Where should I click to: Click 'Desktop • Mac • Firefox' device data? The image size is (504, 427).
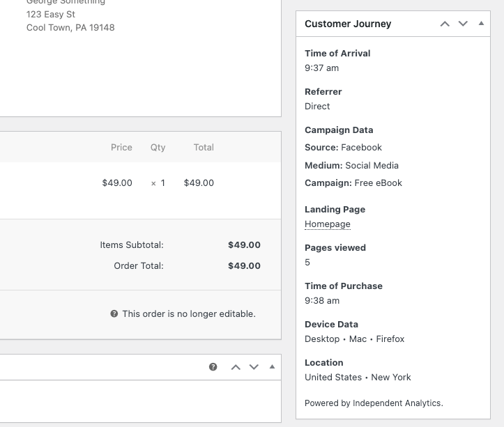(355, 339)
